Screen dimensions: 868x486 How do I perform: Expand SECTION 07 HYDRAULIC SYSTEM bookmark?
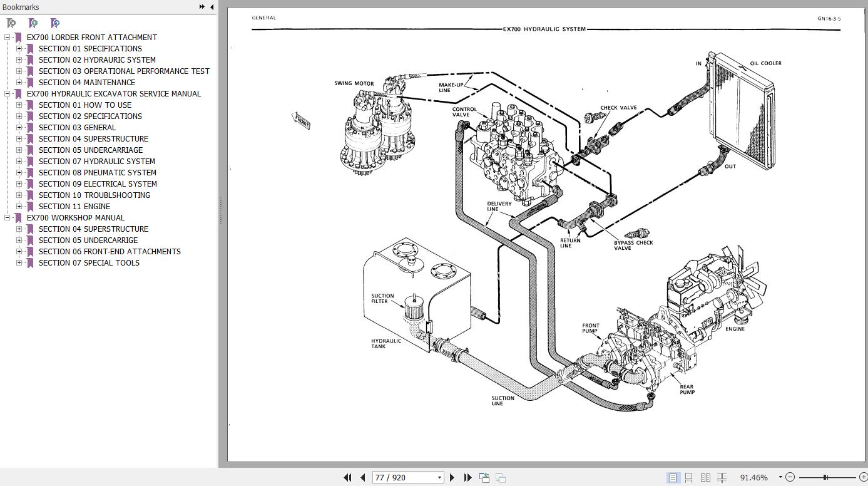(x=19, y=161)
